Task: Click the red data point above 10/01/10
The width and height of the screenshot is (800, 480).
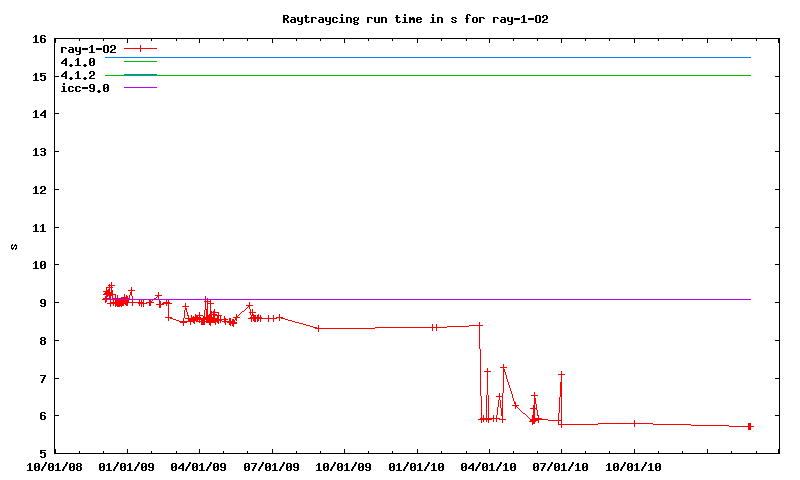Action: tap(634, 423)
